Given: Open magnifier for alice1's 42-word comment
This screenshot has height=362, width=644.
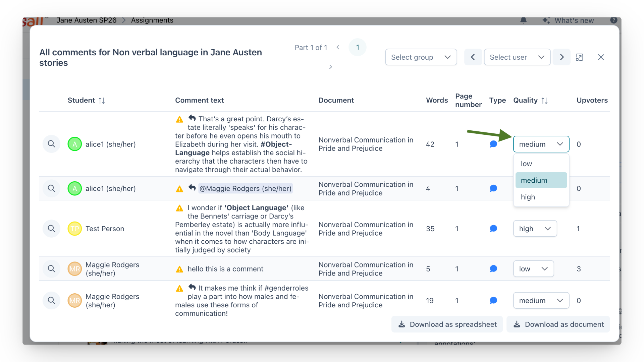Looking at the screenshot, I should coord(51,144).
